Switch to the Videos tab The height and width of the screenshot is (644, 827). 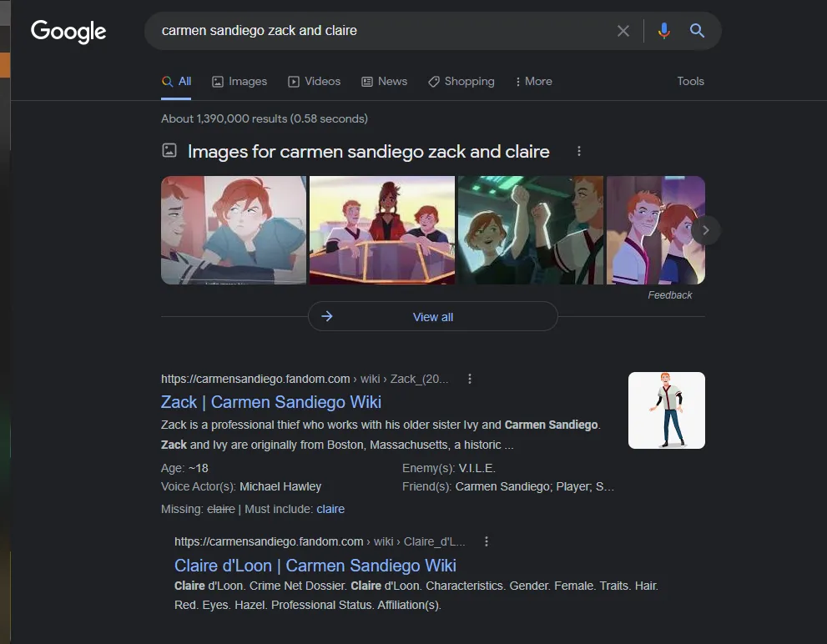[315, 81]
